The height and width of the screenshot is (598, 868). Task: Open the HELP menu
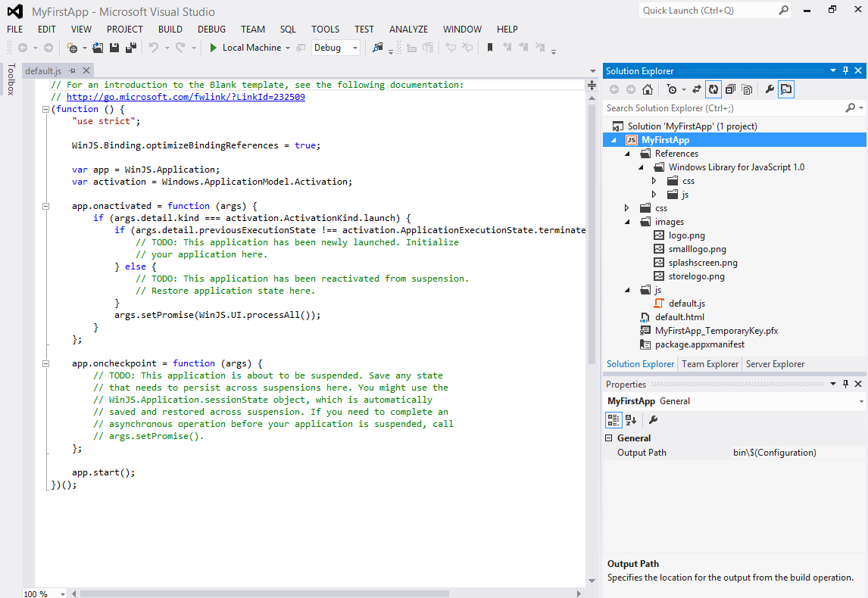(507, 30)
